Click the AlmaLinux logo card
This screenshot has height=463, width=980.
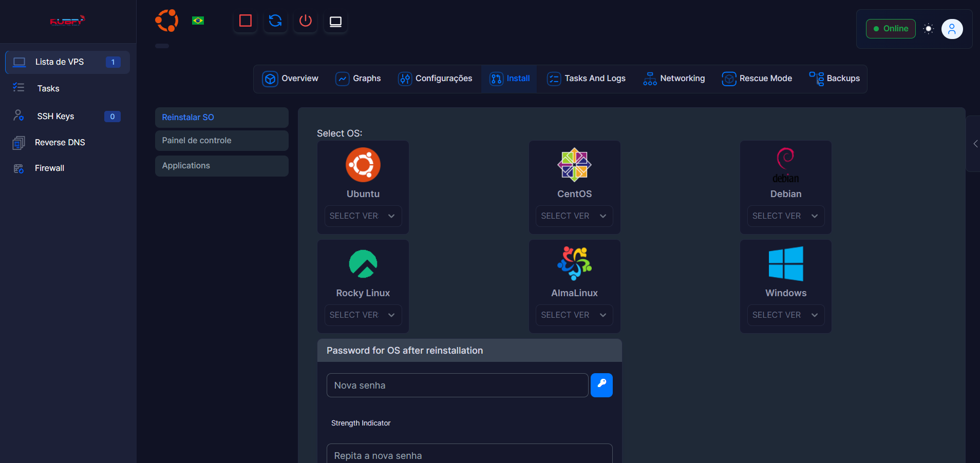[574, 264]
